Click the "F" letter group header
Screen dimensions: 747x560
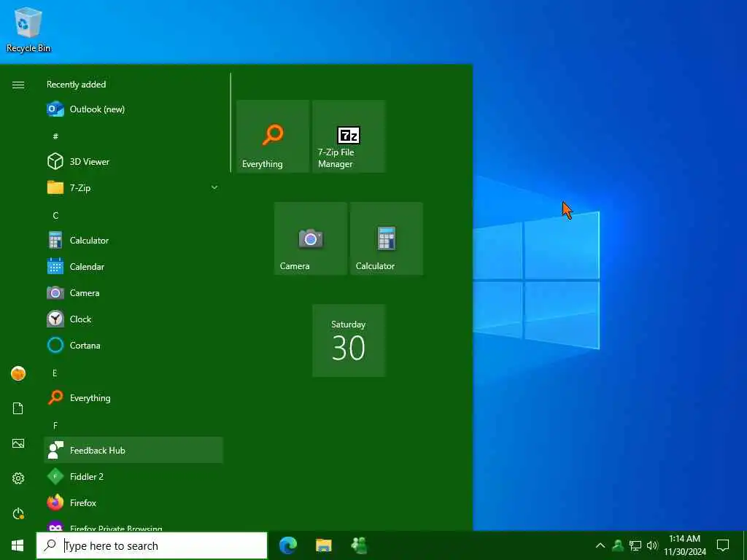[55, 425]
